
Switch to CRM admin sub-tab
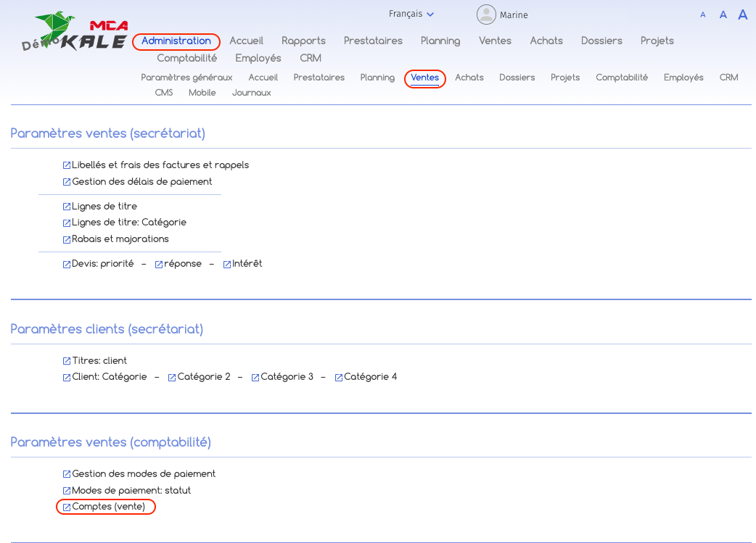(728, 78)
